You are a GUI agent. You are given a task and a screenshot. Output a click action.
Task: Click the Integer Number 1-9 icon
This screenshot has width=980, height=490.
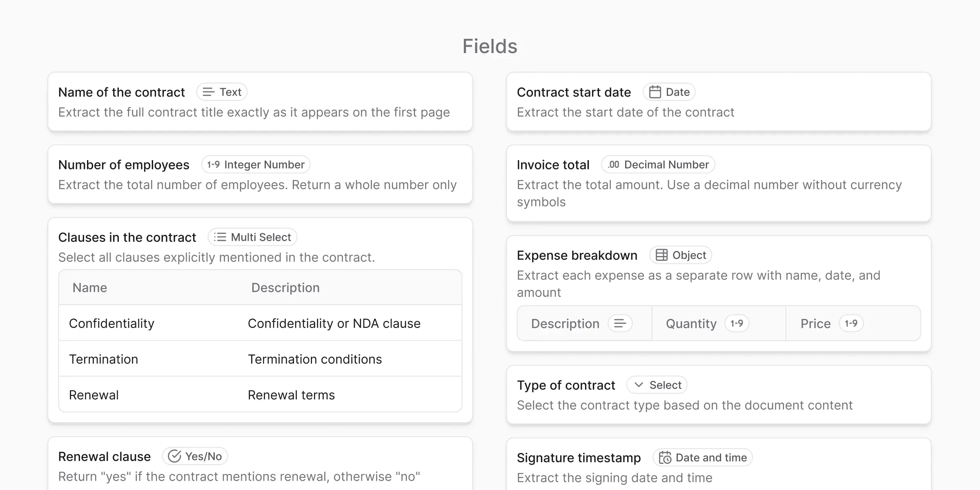[213, 165]
